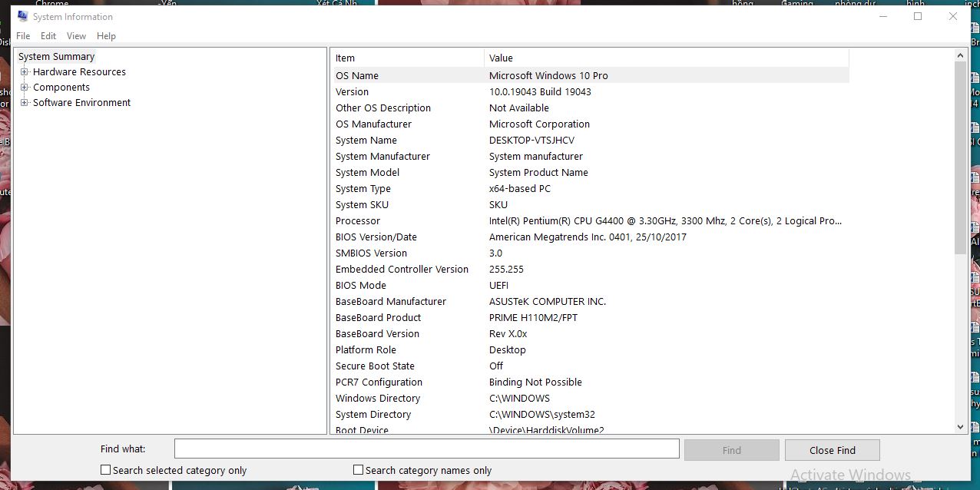Click the System Information app icon in title bar
This screenshot has width=980, height=490.
point(22,16)
